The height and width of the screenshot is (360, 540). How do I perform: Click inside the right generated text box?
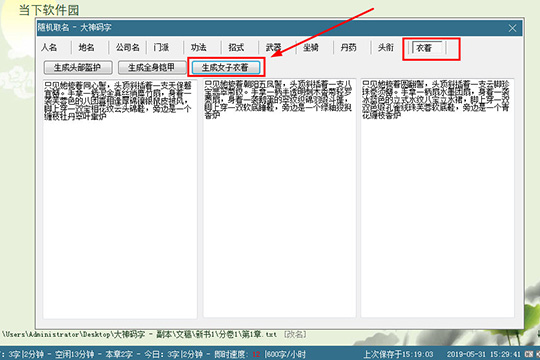point(437,198)
